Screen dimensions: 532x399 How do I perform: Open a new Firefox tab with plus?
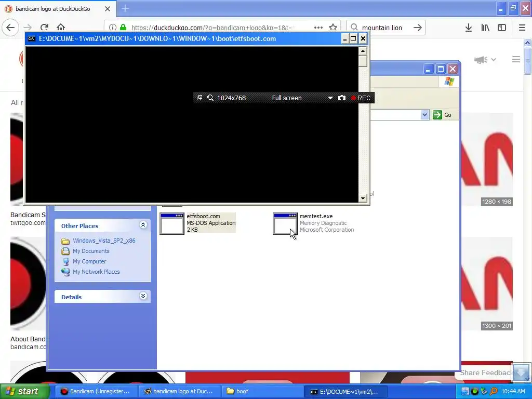125,8
